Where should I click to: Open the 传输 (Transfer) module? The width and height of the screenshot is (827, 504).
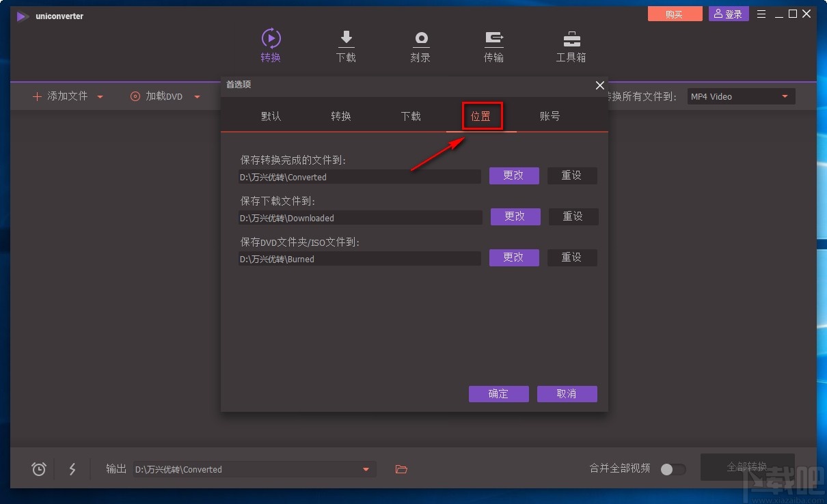(494, 46)
